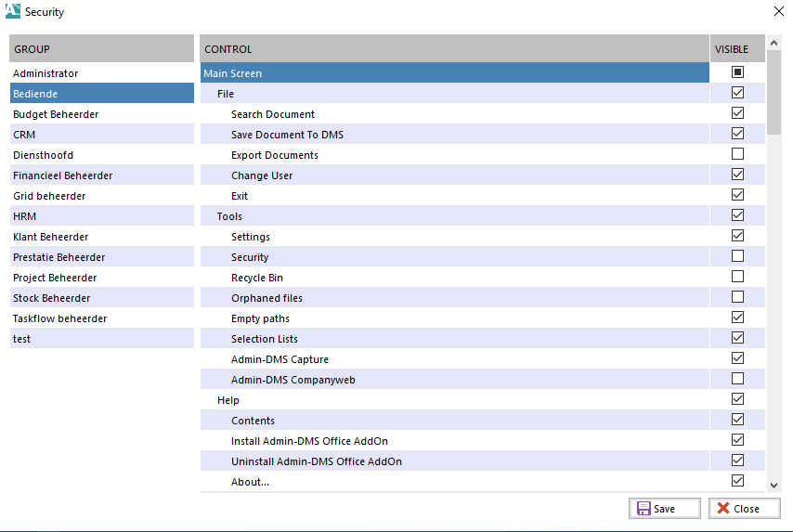Choose the Financieel Beheerder group
The width and height of the screenshot is (793, 532).
coord(63,175)
